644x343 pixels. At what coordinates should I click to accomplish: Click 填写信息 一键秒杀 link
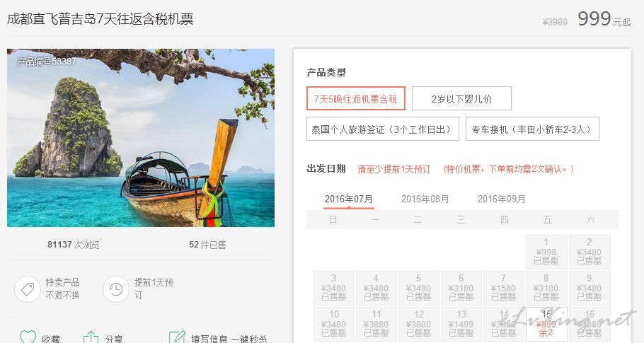tap(229, 339)
